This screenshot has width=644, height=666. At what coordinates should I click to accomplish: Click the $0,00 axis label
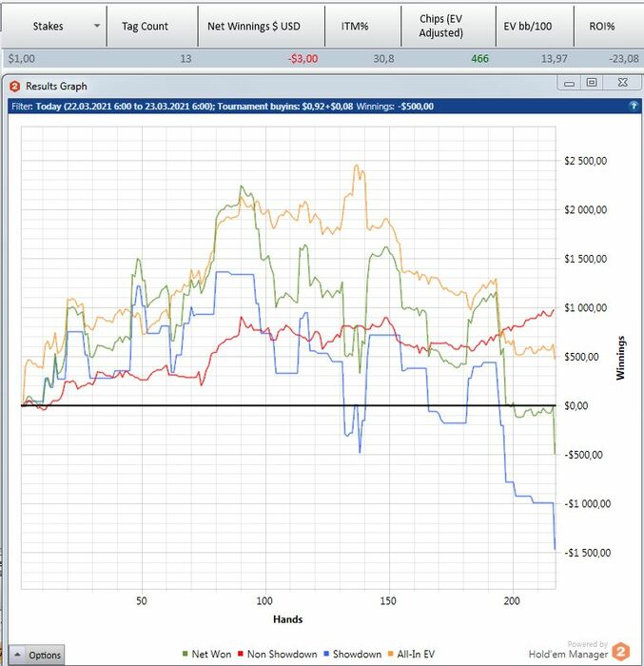click(x=576, y=405)
